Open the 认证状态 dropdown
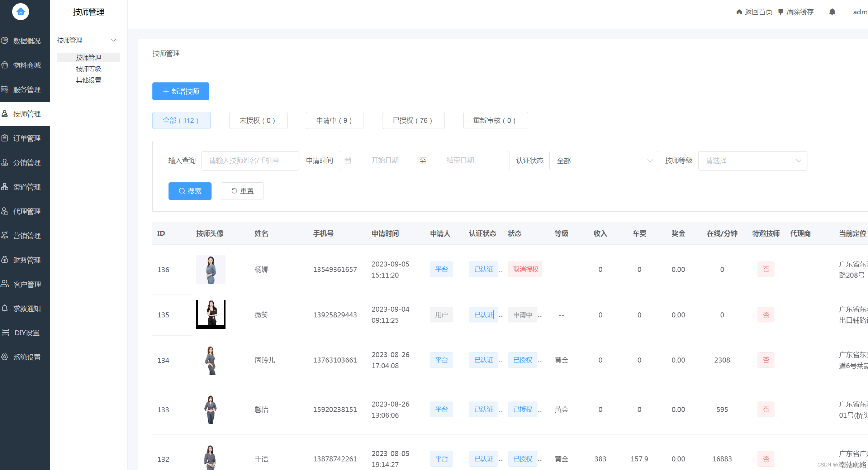Image resolution: width=868 pixels, height=470 pixels. pos(603,161)
